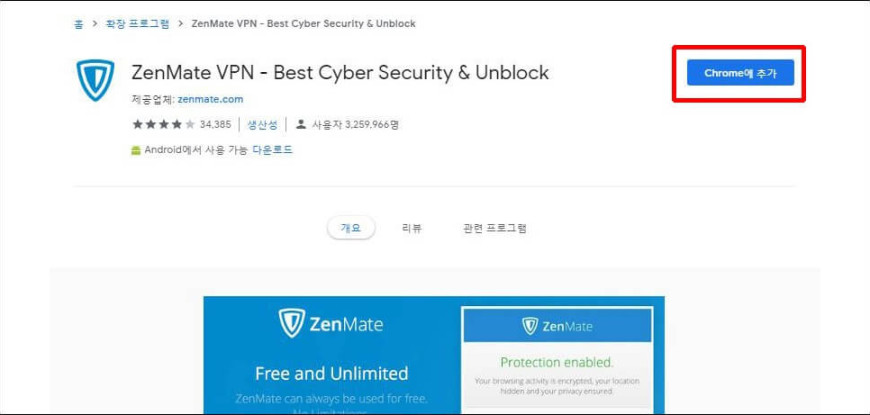Screen dimensions: 870x415
Task: Click the Android robot icon
Action: (135, 150)
